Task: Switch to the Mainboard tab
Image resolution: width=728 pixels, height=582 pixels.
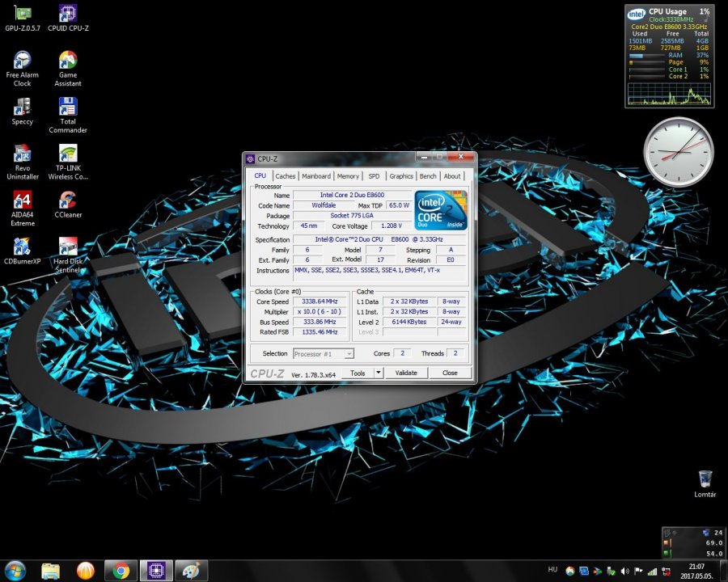Action: point(316,176)
